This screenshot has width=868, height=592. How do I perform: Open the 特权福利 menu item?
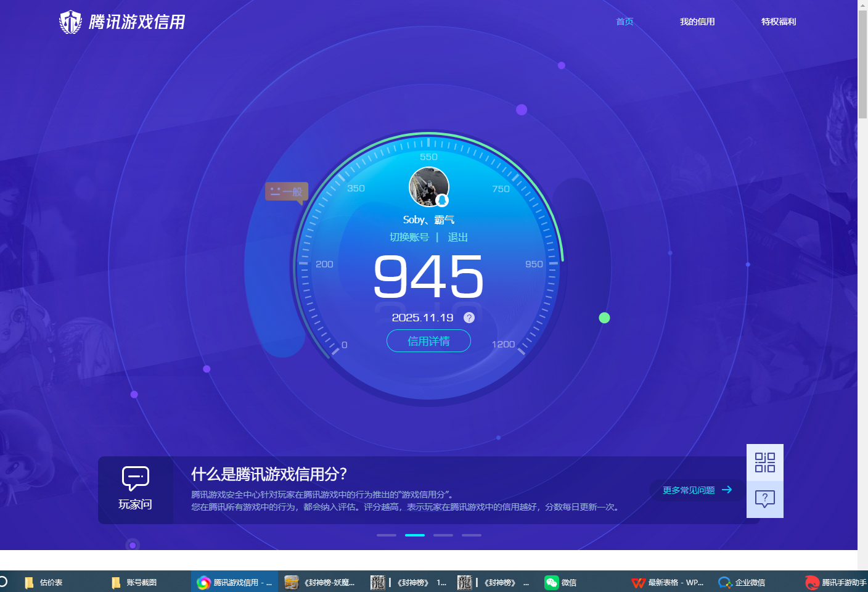tap(779, 22)
